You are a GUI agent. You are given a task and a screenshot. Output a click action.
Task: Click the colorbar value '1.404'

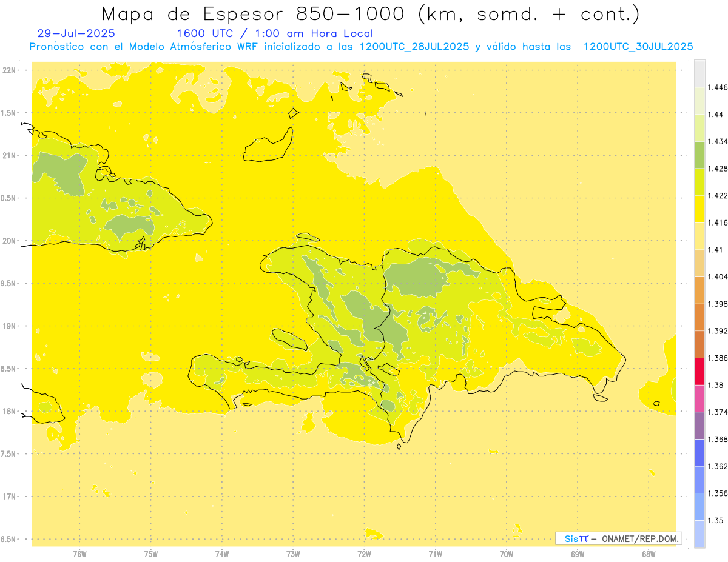pyautogui.click(x=719, y=276)
